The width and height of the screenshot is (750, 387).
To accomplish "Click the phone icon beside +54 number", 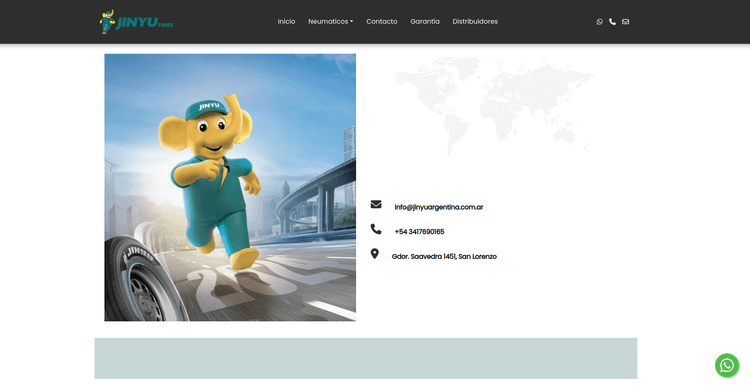I will tap(376, 229).
